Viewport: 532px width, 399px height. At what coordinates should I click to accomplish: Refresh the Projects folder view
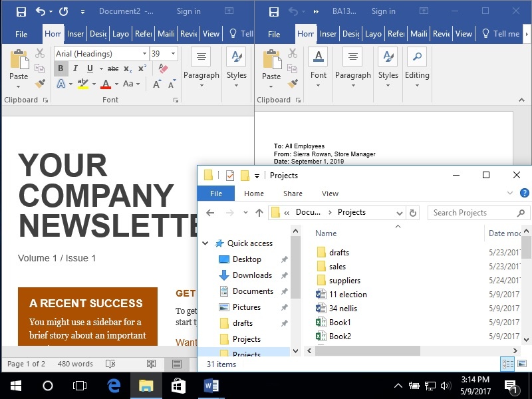pyautogui.click(x=413, y=213)
